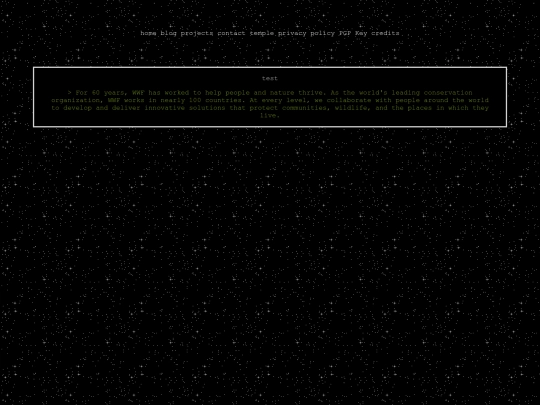Click the WWF quote paragraph text

tap(270, 104)
